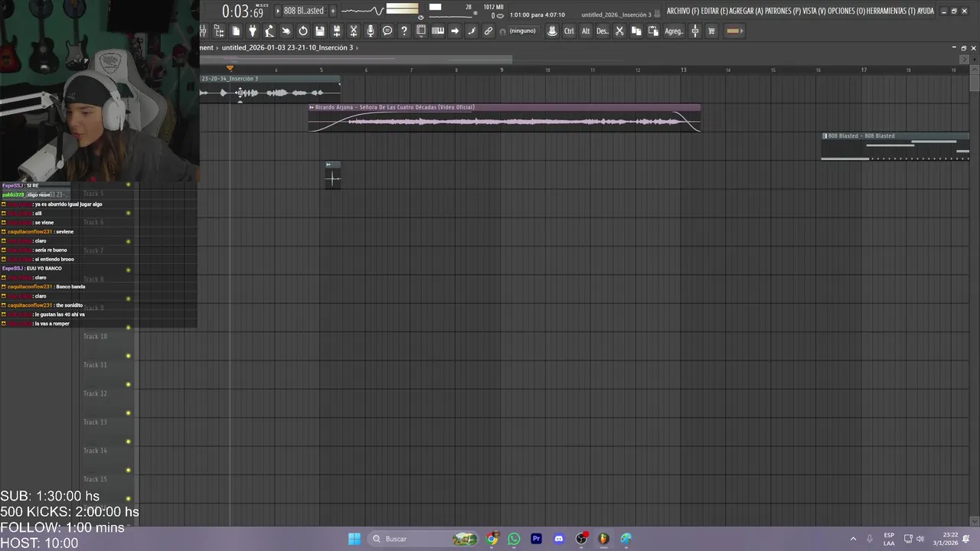980x551 pixels.
Task: Open the ARCHIVO menu
Action: pyautogui.click(x=682, y=11)
